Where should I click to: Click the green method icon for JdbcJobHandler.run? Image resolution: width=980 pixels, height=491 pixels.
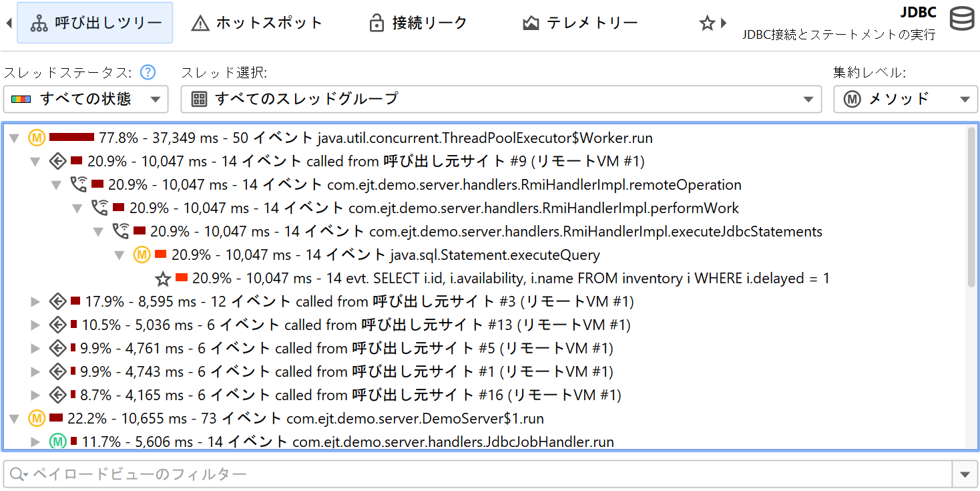pos(57,442)
